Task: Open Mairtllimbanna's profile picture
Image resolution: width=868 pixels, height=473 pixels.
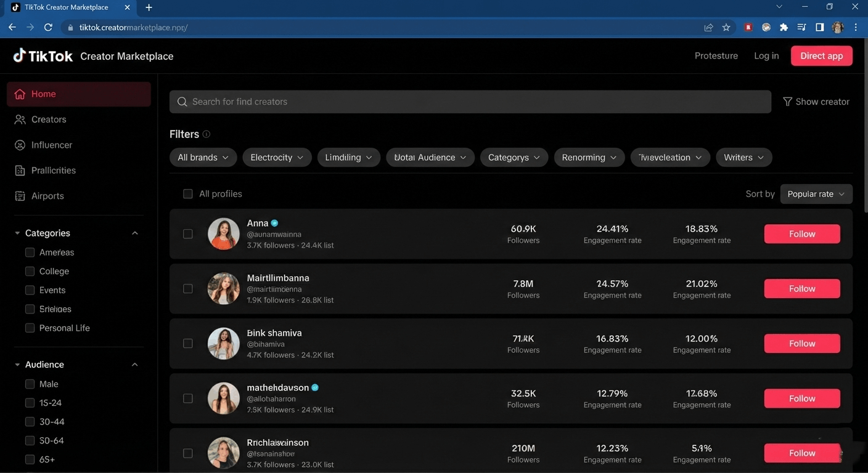Action: click(223, 288)
